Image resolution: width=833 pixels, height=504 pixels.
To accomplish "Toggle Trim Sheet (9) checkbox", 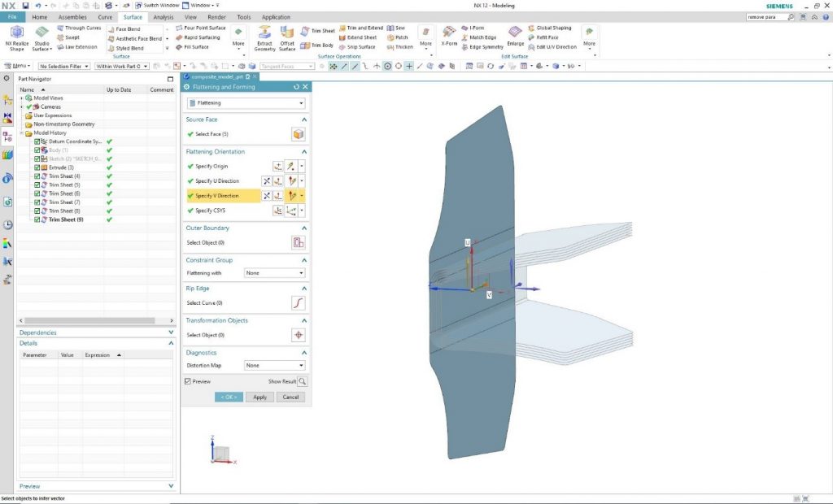I will 37,219.
